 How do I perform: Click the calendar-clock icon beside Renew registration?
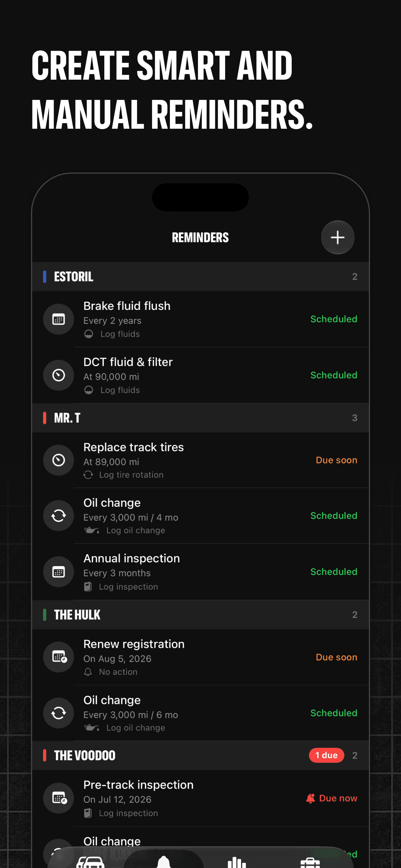click(59, 657)
